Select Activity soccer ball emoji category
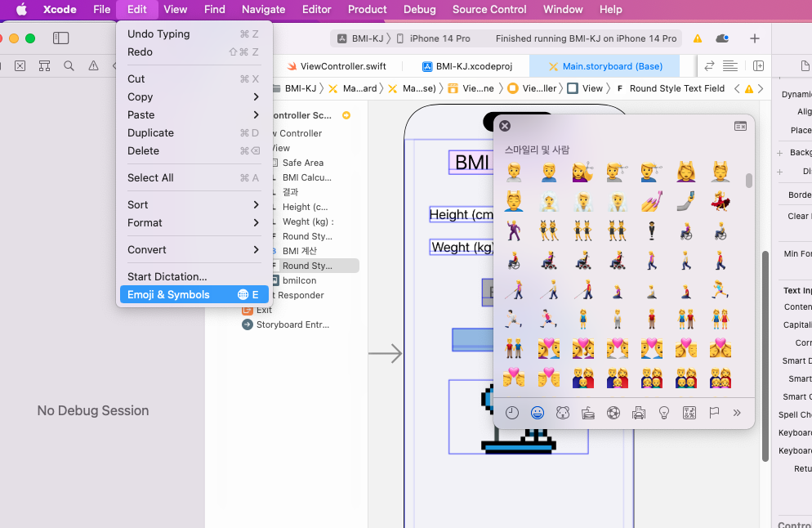Viewport: 812px width, 528px height. click(613, 413)
